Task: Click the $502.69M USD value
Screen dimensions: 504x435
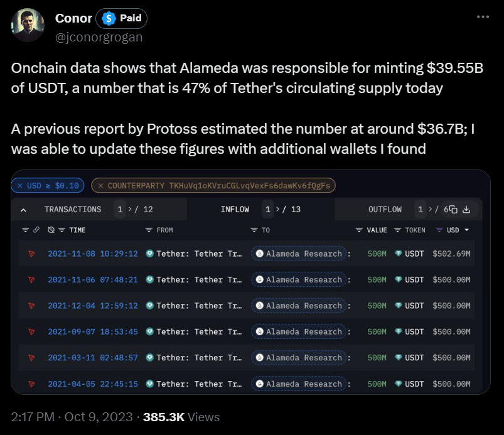Action: coord(451,254)
